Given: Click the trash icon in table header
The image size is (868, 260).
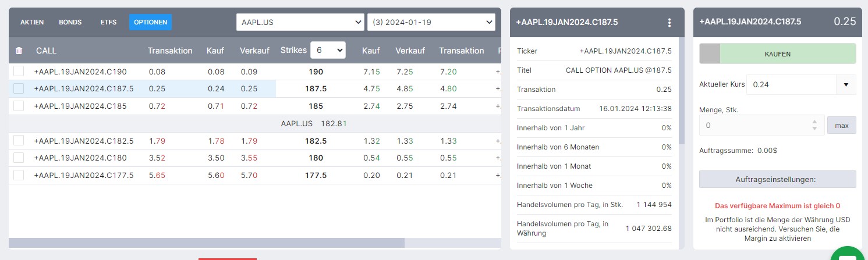Looking at the screenshot, I should tap(19, 51).
